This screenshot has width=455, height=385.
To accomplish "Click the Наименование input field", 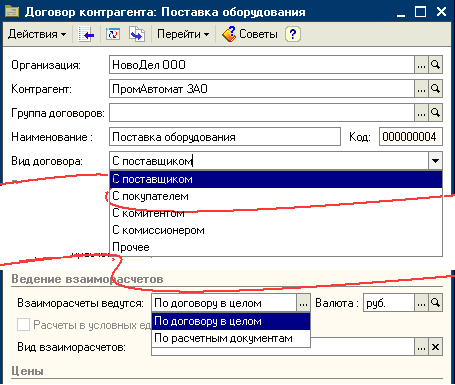I will 225,137.
